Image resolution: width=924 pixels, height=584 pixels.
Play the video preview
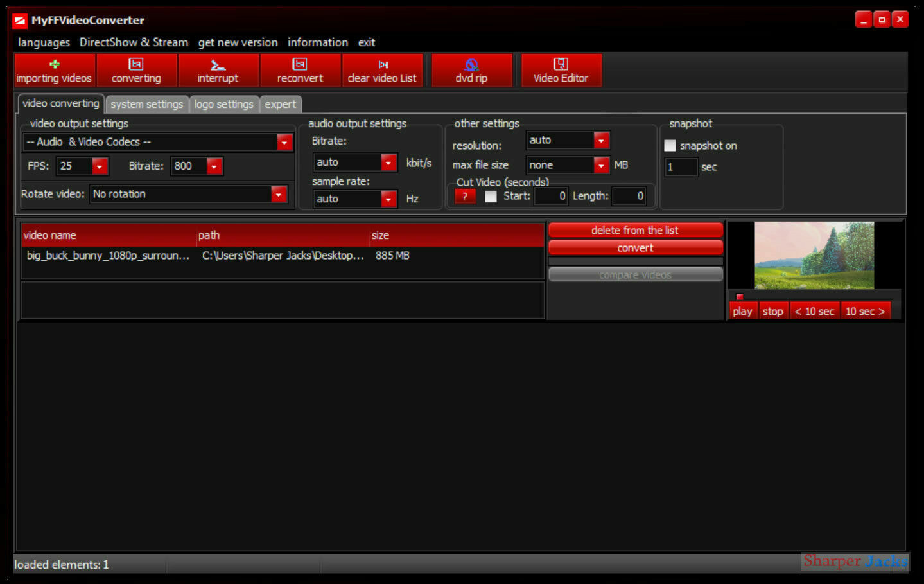point(743,311)
